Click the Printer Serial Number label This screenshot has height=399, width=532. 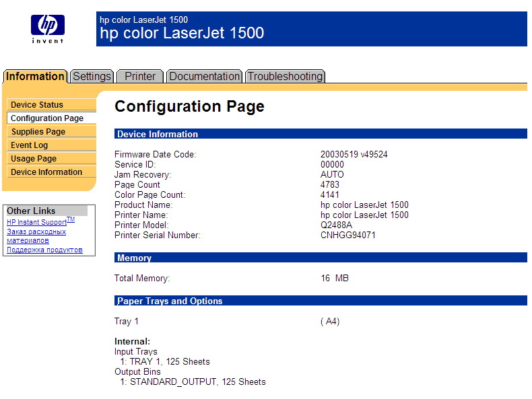tap(158, 235)
